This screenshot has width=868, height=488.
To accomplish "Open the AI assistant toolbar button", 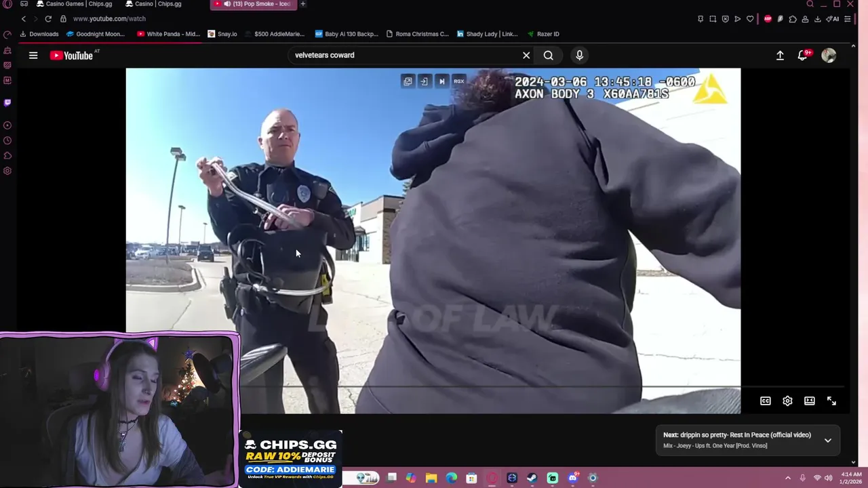I will (x=832, y=19).
